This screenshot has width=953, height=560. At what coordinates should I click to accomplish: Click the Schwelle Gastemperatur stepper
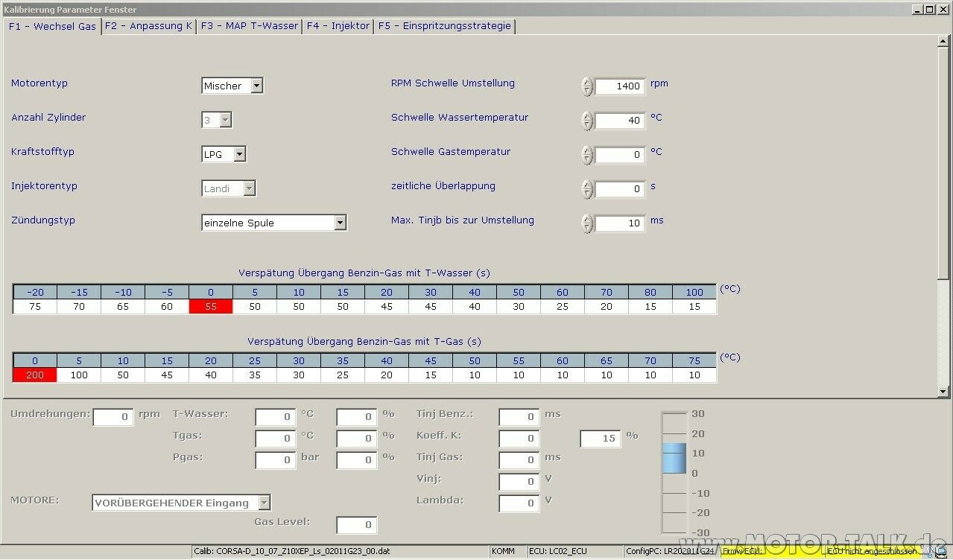[x=587, y=154]
